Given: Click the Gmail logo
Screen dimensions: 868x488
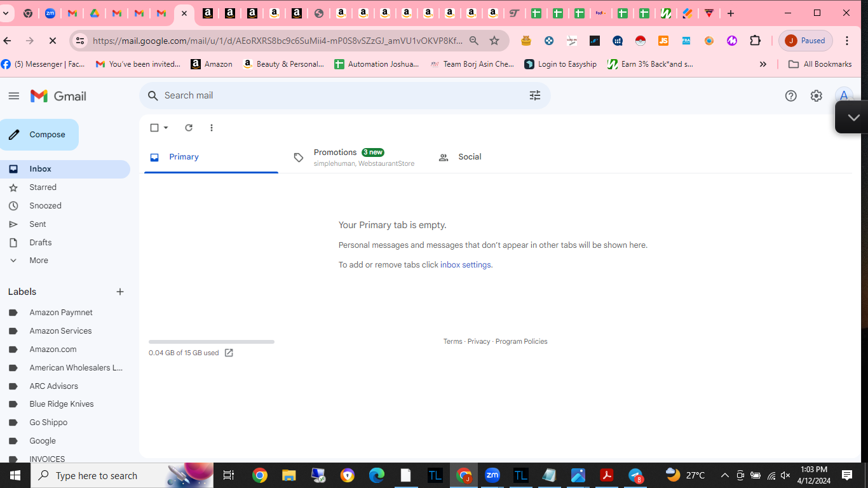Looking at the screenshot, I should (x=58, y=96).
